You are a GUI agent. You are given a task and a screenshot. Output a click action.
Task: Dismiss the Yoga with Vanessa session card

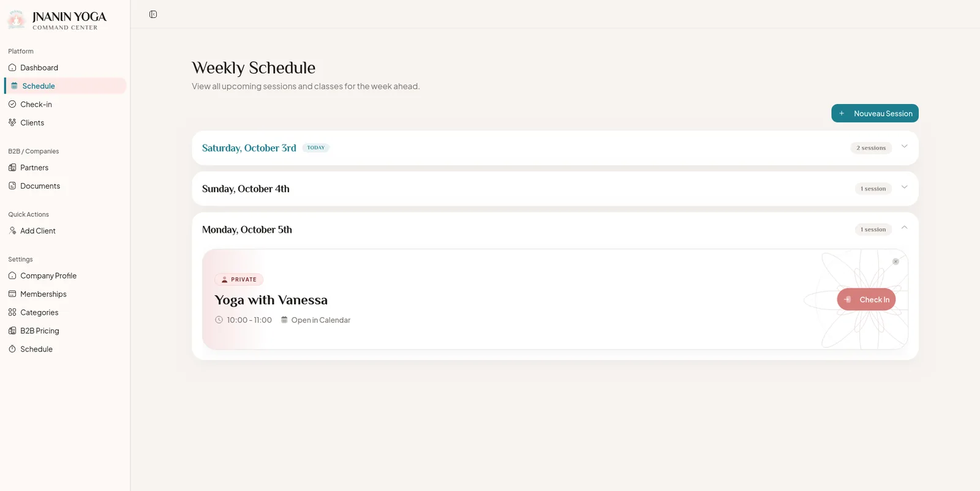895,261
